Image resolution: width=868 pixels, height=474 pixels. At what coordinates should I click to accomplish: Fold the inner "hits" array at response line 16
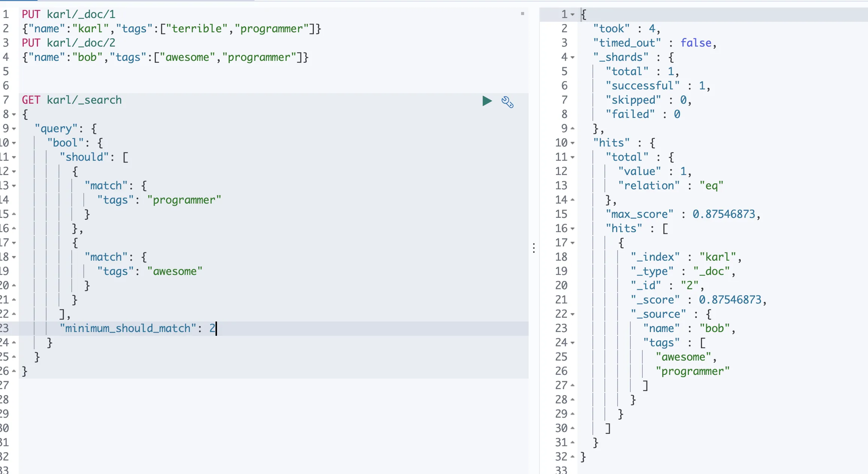click(x=573, y=229)
